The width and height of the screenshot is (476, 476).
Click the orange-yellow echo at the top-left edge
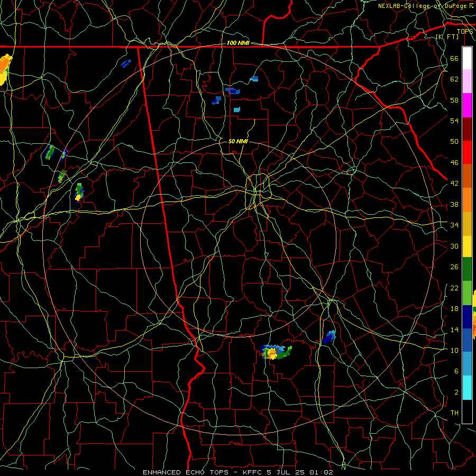coord(5,69)
